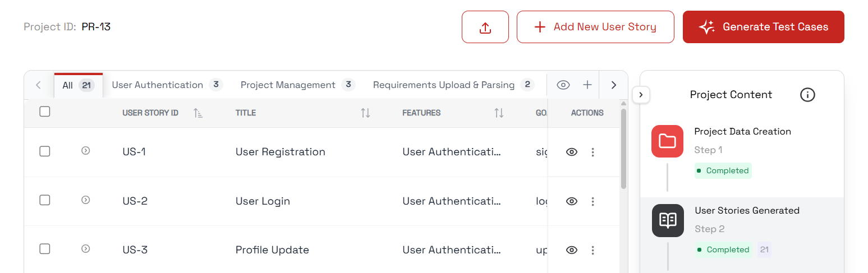868x273 pixels.
Task: Click the US-3 story ID cell
Action: (x=135, y=250)
